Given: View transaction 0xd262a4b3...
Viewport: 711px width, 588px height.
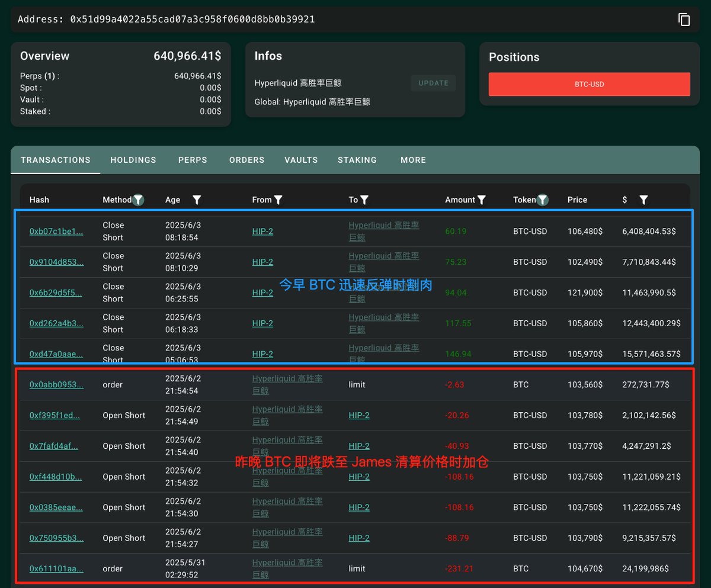Looking at the screenshot, I should click(x=56, y=324).
